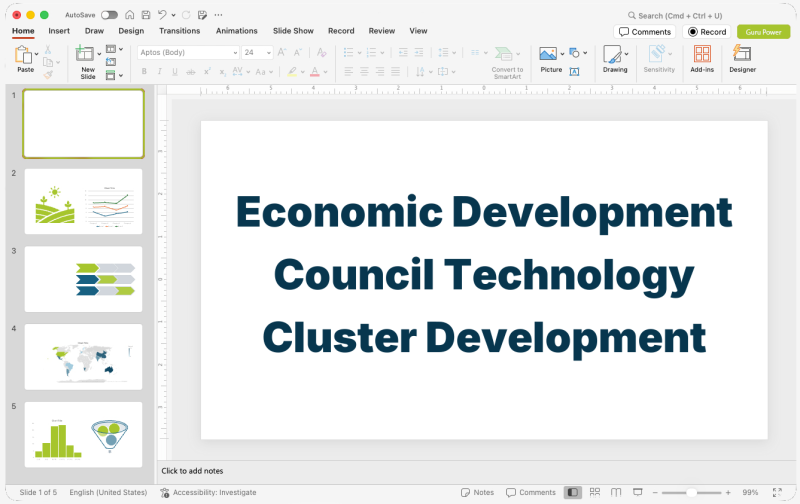Click the Clear Formatting icon
800x504 pixels.
tap(321, 52)
